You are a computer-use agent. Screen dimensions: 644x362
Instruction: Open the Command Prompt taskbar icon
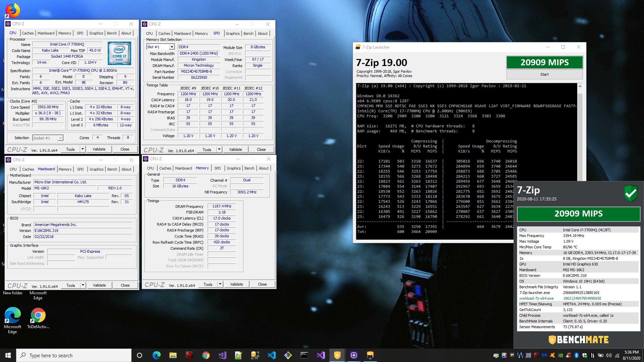304,355
